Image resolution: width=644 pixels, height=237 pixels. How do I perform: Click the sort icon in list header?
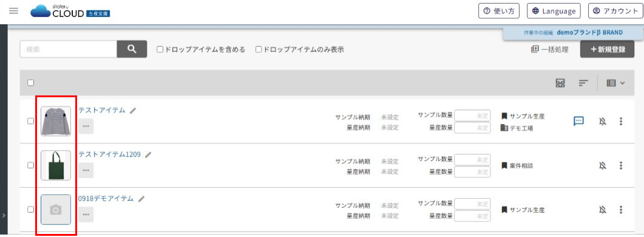pyautogui.click(x=584, y=83)
